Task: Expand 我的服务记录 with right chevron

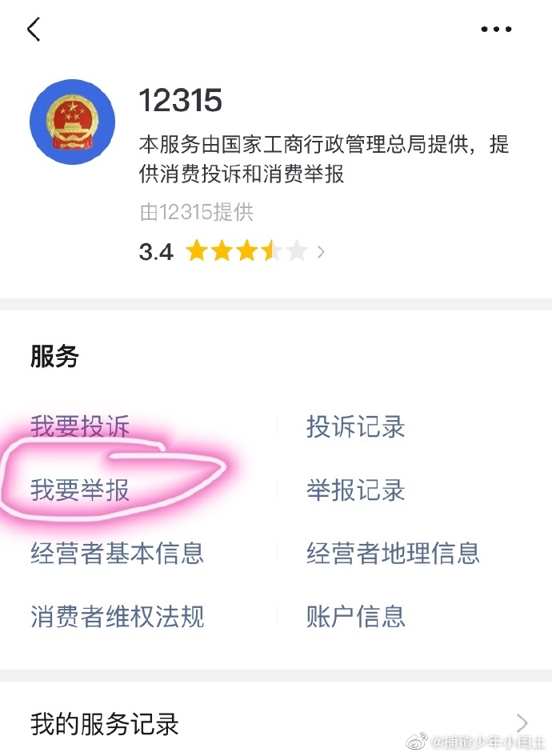Action: click(522, 723)
